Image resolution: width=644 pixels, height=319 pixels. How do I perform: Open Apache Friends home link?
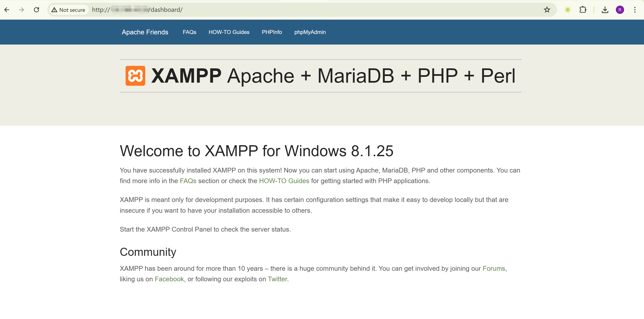point(145,32)
